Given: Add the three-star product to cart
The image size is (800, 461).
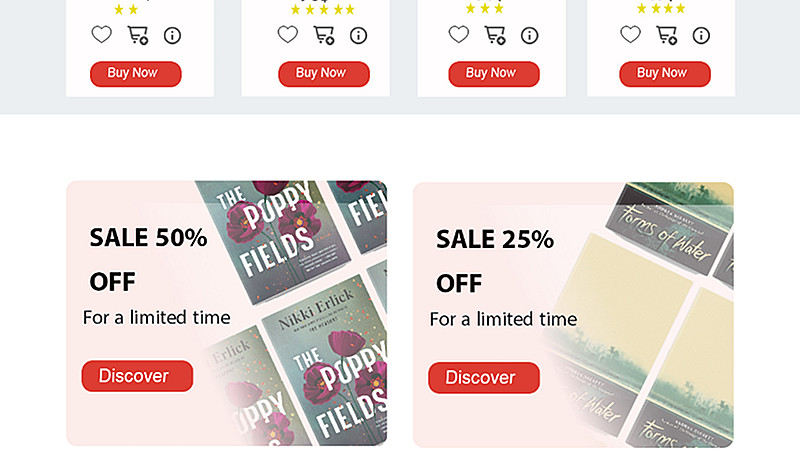Looking at the screenshot, I should pyautogui.click(x=495, y=36).
